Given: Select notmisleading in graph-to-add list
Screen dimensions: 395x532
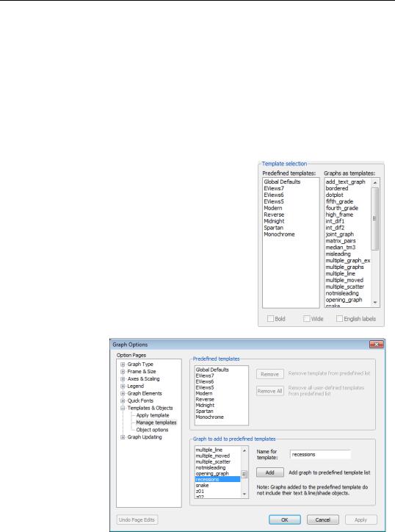Looking at the screenshot, I should tap(211, 467).
